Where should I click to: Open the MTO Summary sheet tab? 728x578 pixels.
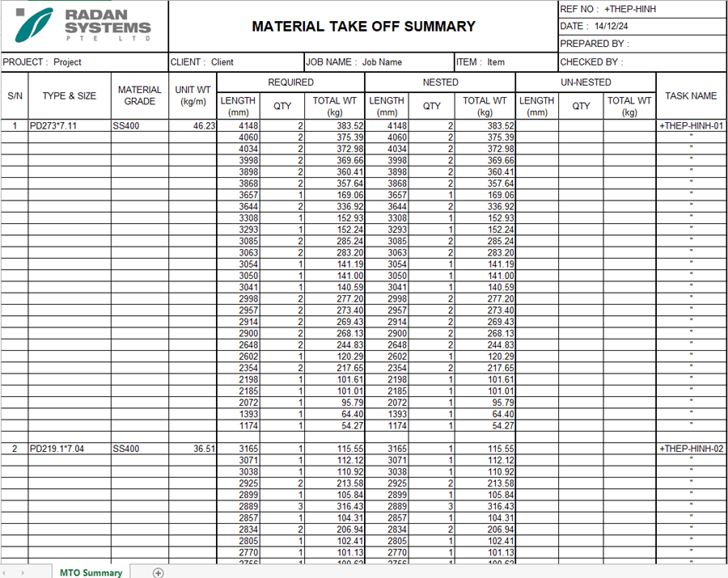(91, 572)
